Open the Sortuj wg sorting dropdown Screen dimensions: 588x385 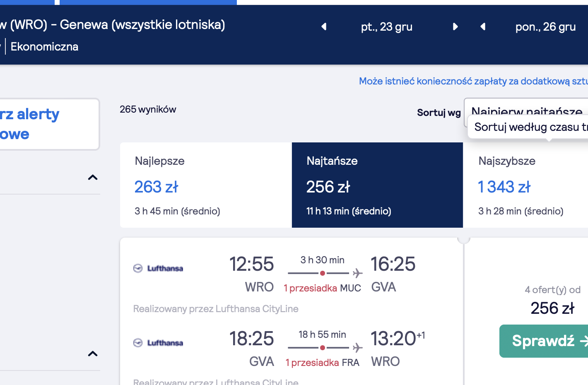point(526,112)
